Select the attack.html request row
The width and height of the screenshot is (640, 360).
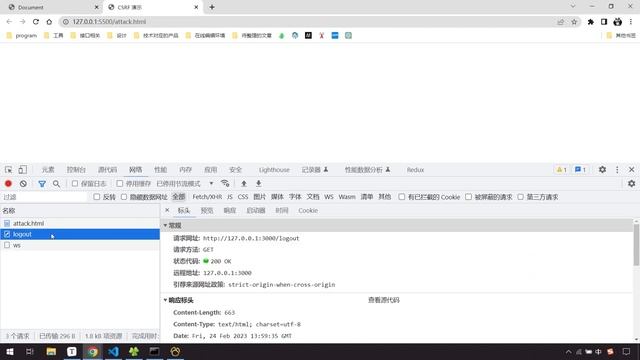tap(80, 223)
